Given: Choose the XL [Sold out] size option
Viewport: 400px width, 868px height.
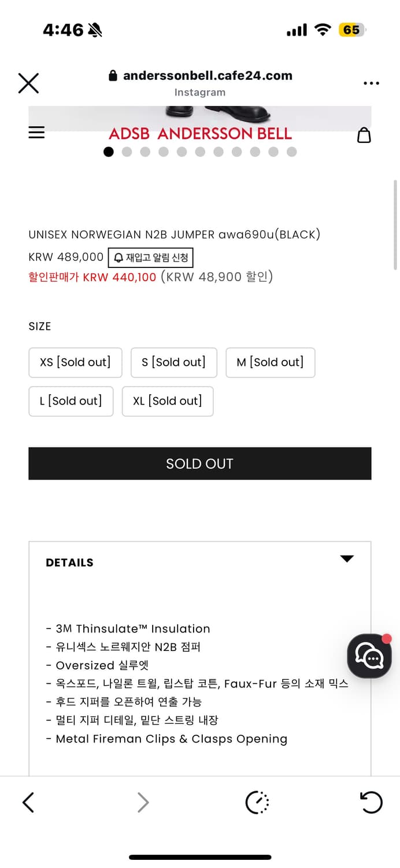Looking at the screenshot, I should 167,401.
